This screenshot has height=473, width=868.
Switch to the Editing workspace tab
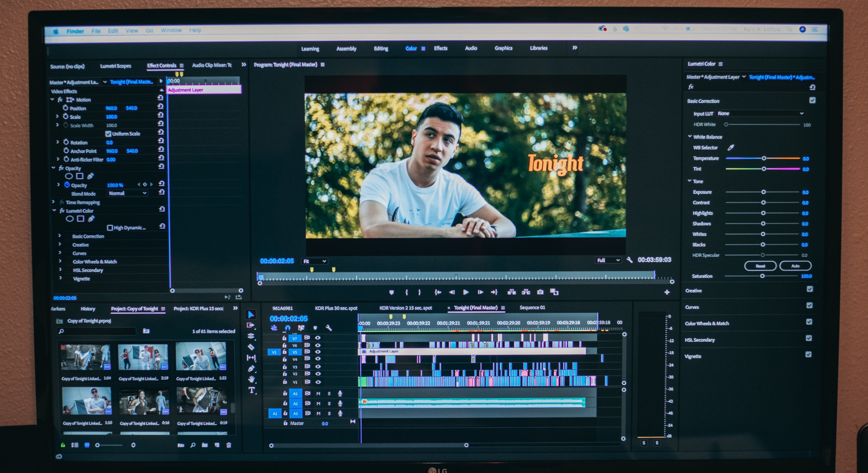381,49
